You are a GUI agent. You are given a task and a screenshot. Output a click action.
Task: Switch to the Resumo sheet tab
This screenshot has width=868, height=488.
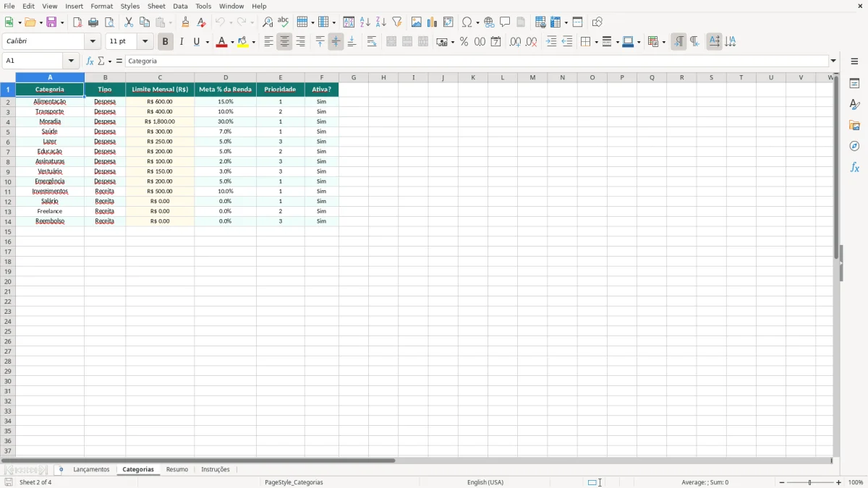177,470
